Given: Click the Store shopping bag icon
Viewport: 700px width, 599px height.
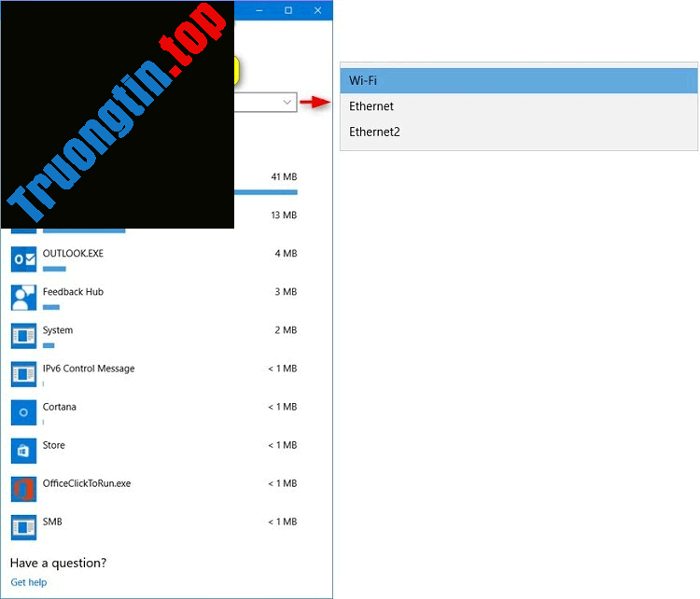Looking at the screenshot, I should tap(23, 452).
